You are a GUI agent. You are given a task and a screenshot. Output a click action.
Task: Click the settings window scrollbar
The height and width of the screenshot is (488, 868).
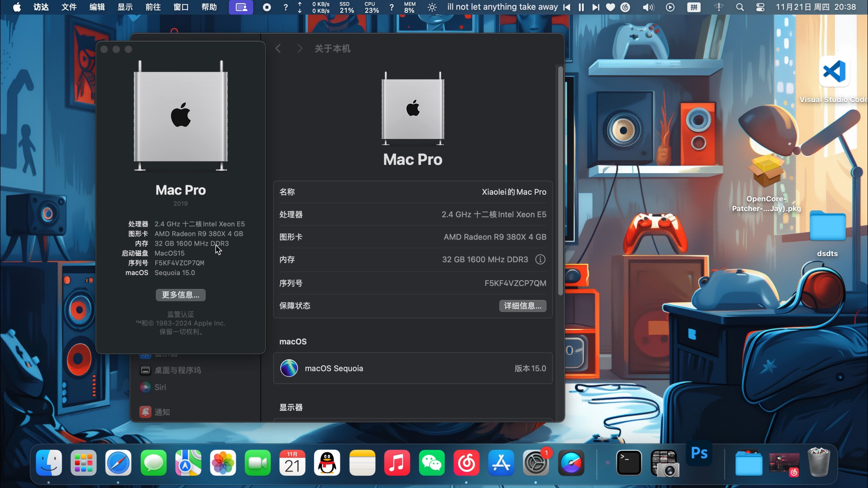pos(560,181)
